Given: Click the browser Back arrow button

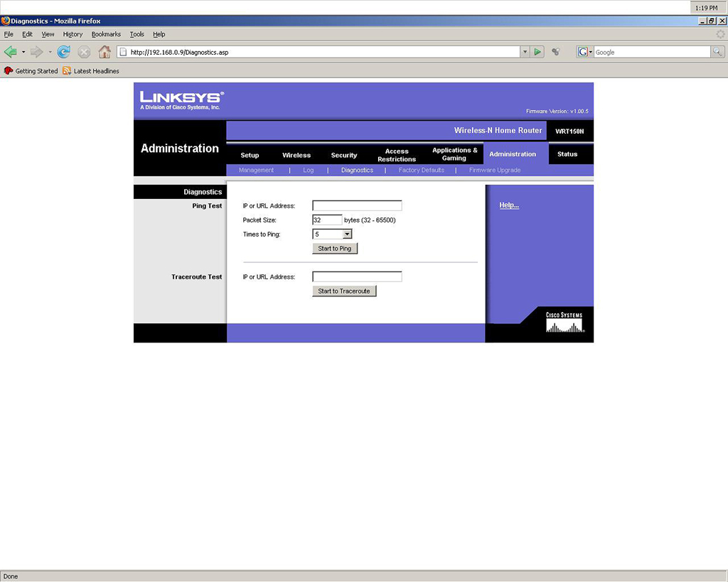Looking at the screenshot, I should pos(10,52).
